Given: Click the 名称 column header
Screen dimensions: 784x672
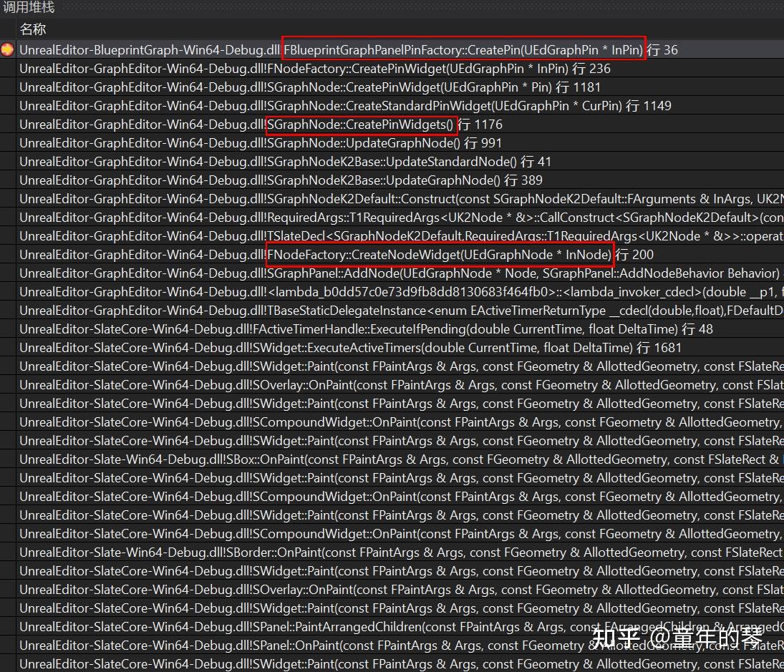Looking at the screenshot, I should pyautogui.click(x=34, y=29).
